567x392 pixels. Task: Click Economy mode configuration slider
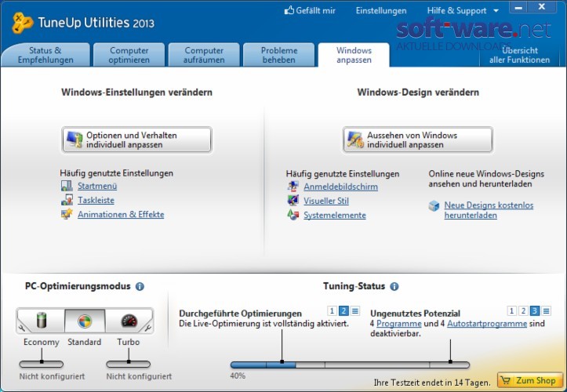tap(42, 364)
